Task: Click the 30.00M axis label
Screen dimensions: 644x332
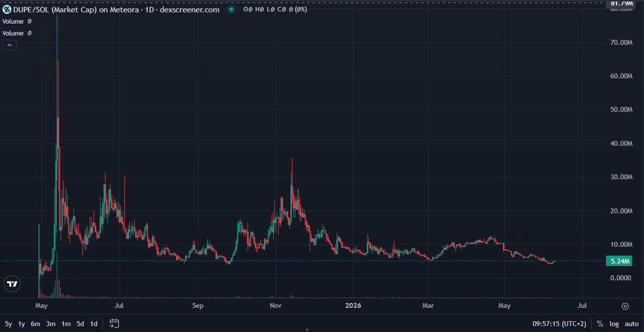Action: pyautogui.click(x=623, y=177)
